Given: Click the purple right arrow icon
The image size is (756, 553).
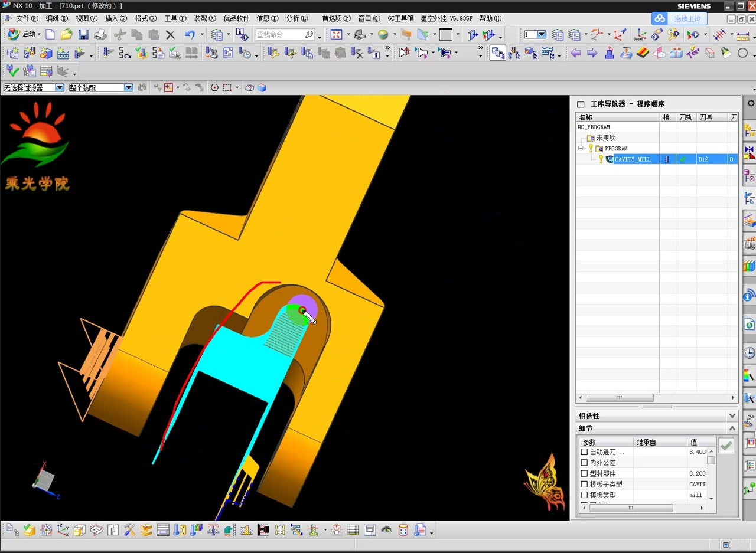Looking at the screenshot, I should (592, 53).
